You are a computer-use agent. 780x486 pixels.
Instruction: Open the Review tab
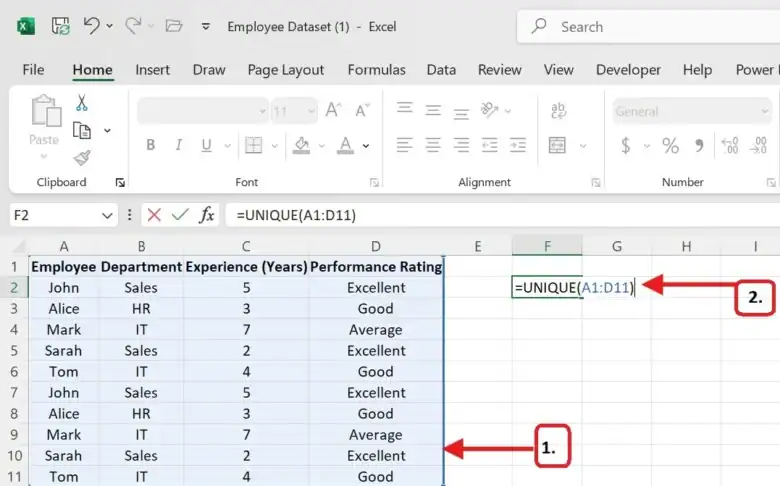tap(499, 70)
